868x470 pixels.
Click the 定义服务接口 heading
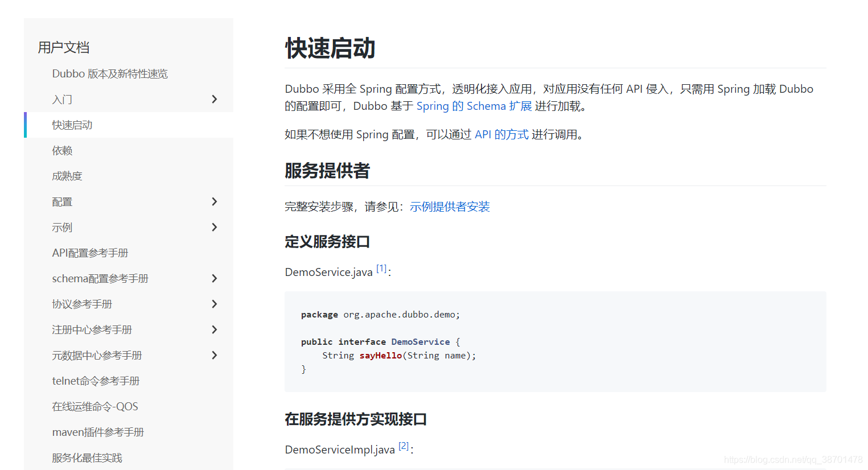coord(327,242)
